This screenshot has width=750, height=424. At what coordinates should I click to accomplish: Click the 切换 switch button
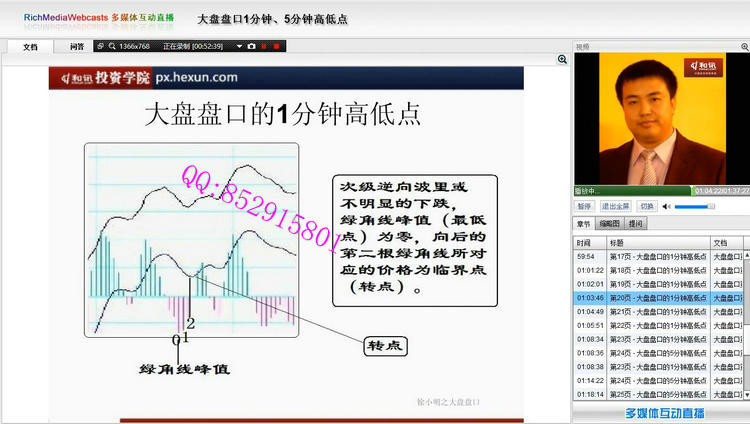pos(646,206)
